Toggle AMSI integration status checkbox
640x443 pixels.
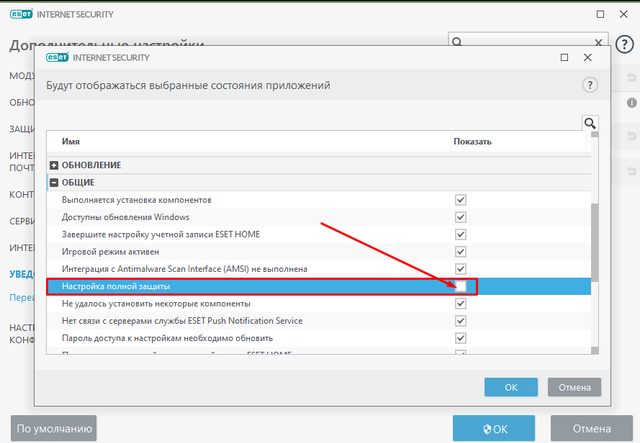click(460, 269)
